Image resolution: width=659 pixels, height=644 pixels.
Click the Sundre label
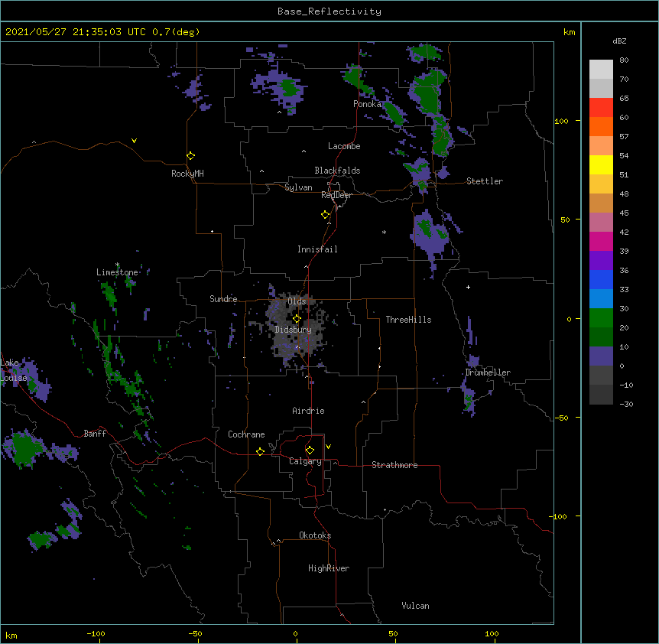pyautogui.click(x=223, y=299)
